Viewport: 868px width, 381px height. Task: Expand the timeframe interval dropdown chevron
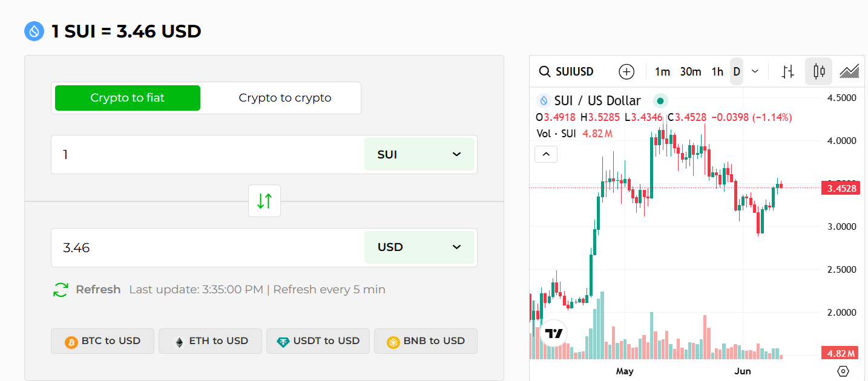(x=755, y=71)
